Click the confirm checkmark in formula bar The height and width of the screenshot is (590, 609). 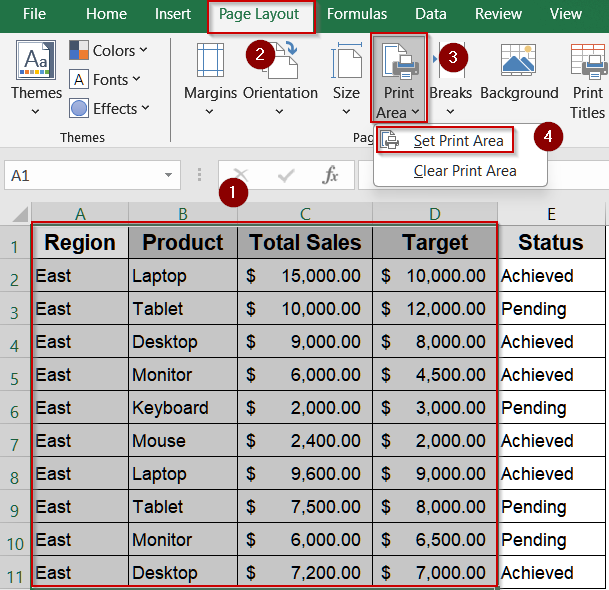[286, 176]
